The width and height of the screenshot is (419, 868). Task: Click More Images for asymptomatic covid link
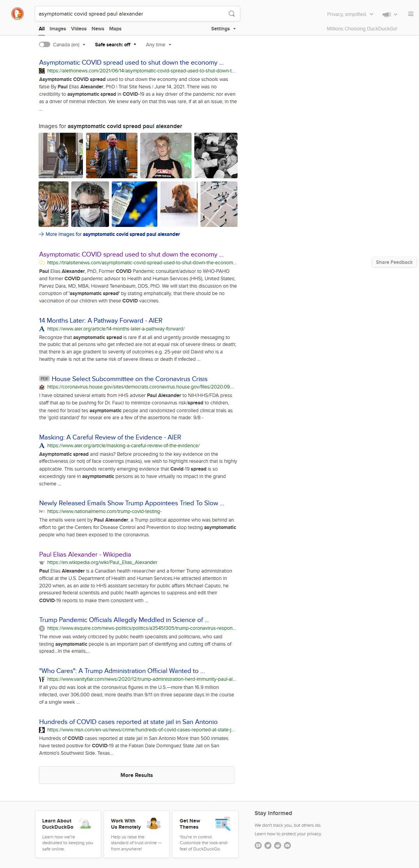click(113, 234)
